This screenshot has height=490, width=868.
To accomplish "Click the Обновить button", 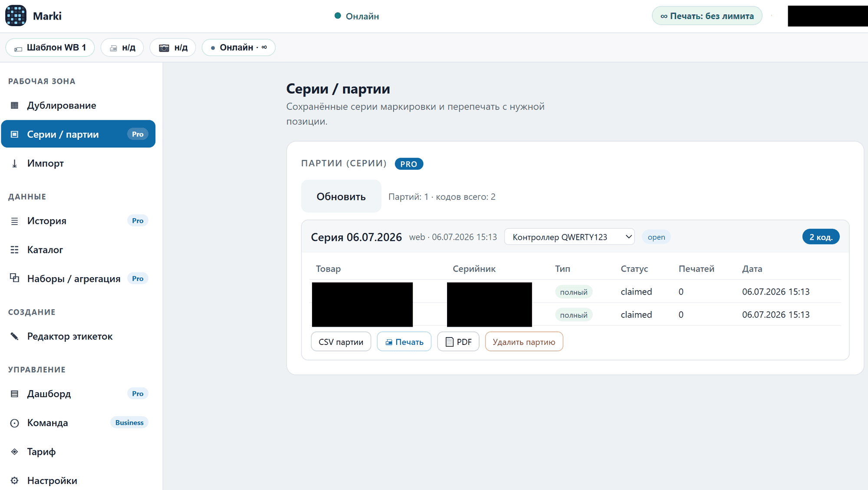I will pyautogui.click(x=341, y=196).
